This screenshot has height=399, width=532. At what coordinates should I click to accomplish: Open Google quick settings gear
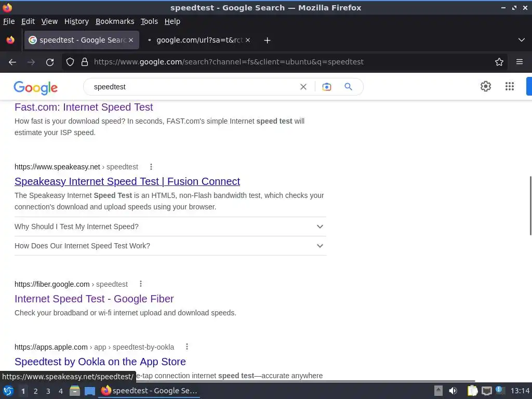tap(486, 87)
